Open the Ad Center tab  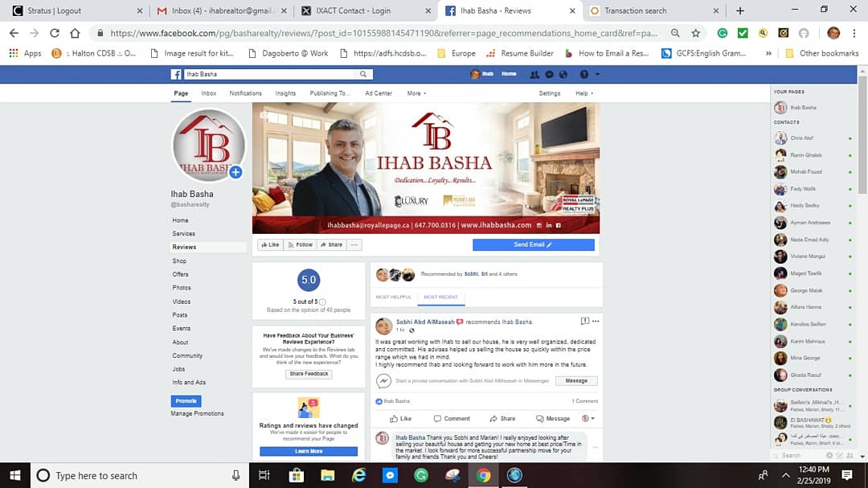pos(379,93)
